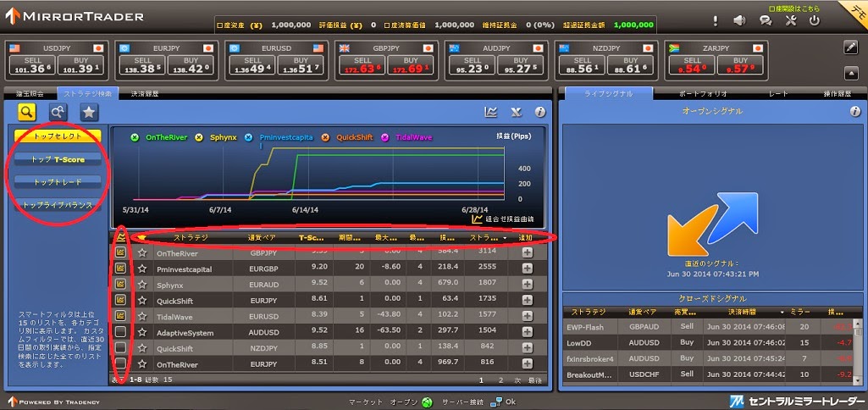Add OnTheRiver GBPJPY with plus icon
The width and height of the screenshot is (868, 410).
527,252
